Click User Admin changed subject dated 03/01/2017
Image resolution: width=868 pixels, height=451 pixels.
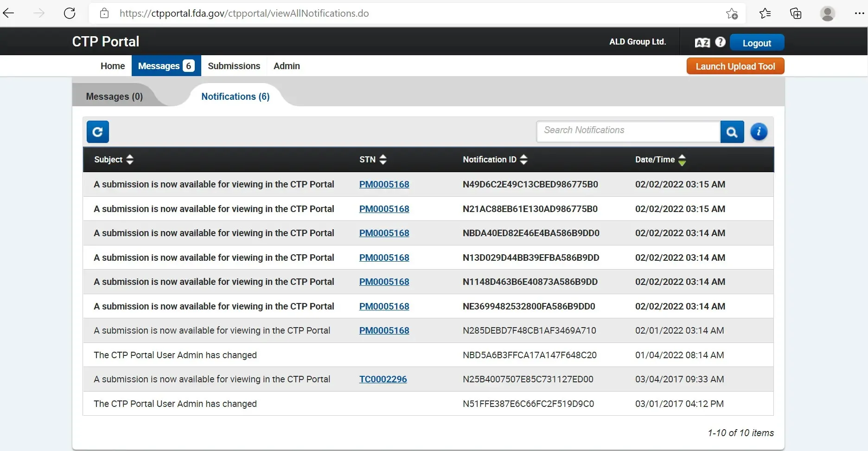point(175,404)
